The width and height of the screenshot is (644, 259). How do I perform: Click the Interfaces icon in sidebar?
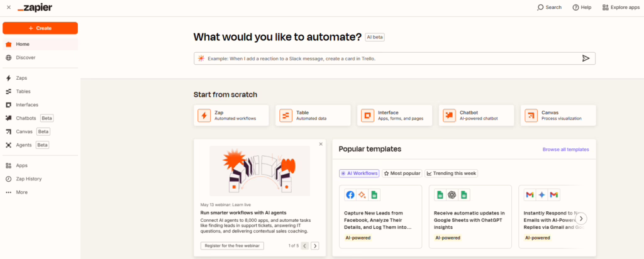click(x=9, y=105)
